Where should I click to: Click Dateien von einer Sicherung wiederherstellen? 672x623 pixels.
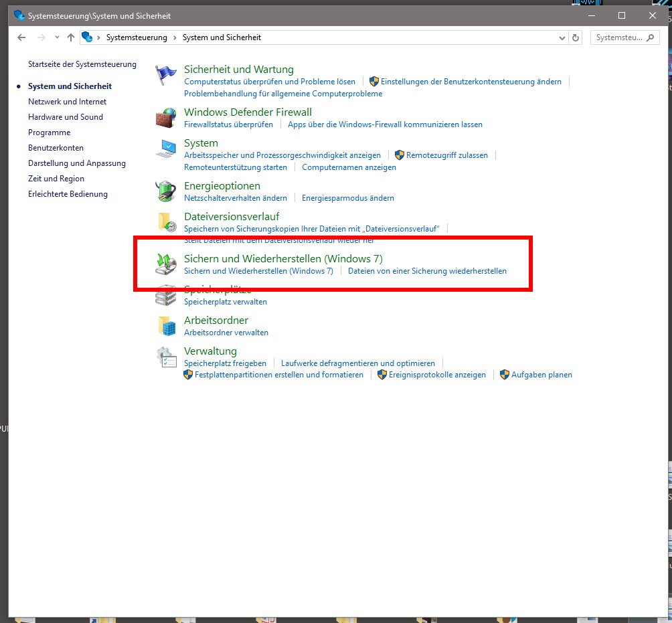[x=427, y=271]
